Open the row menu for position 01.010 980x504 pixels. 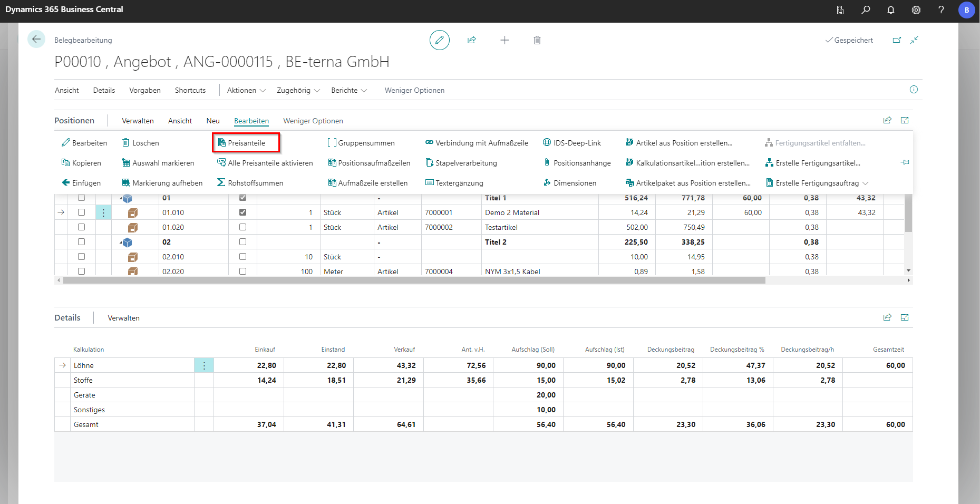[103, 212]
